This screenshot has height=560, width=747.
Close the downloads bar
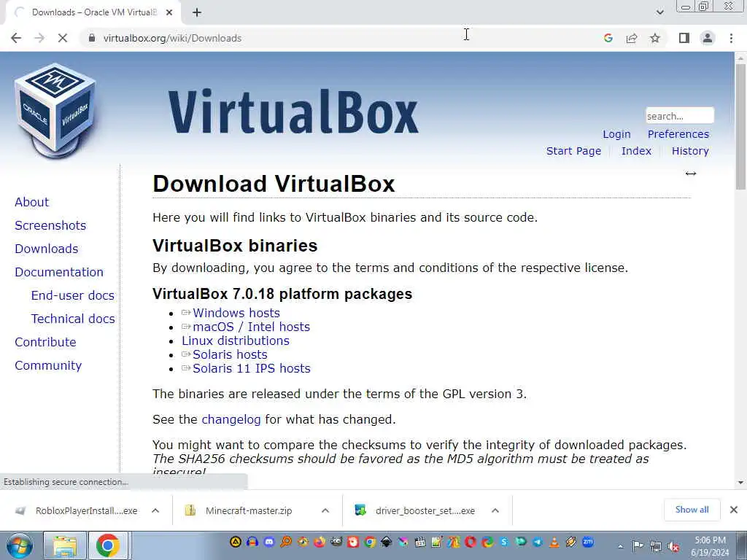coord(734,510)
